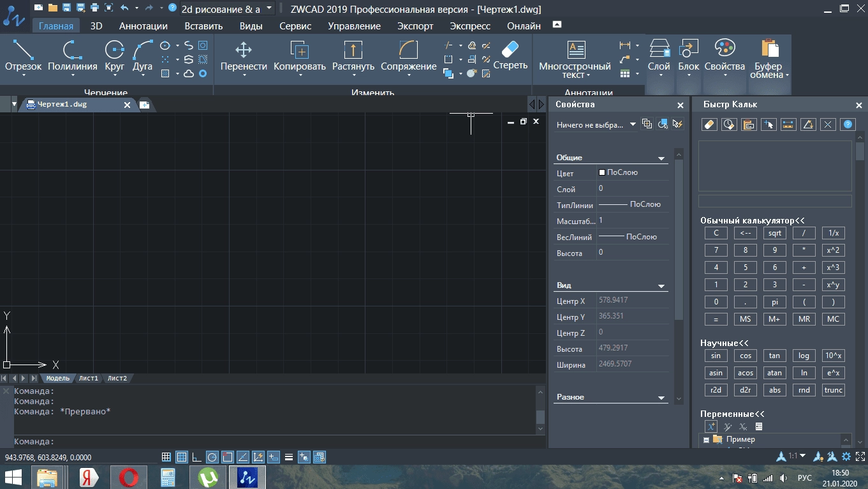Toggle full screen in status bar corner
868x489 pixels.
(860, 457)
